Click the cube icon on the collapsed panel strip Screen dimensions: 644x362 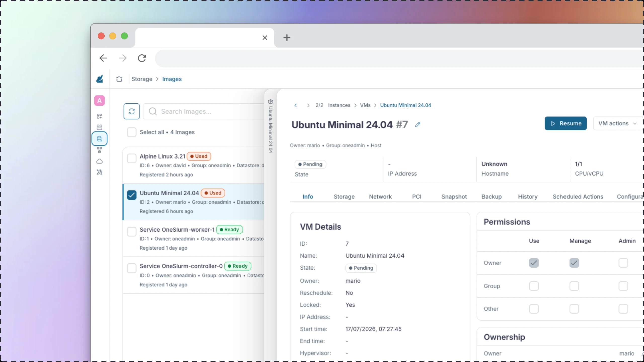[x=270, y=102]
